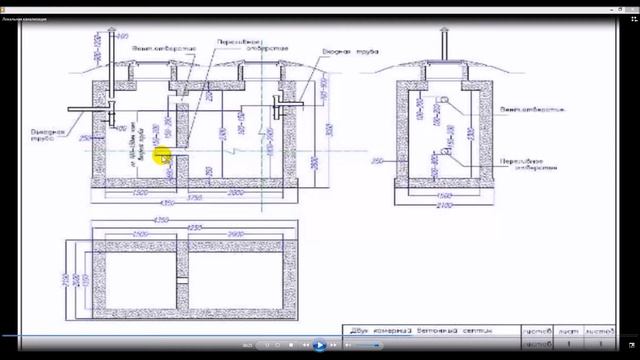
Task: Mute the player sound via the speaker icon
Action: pos(348,345)
